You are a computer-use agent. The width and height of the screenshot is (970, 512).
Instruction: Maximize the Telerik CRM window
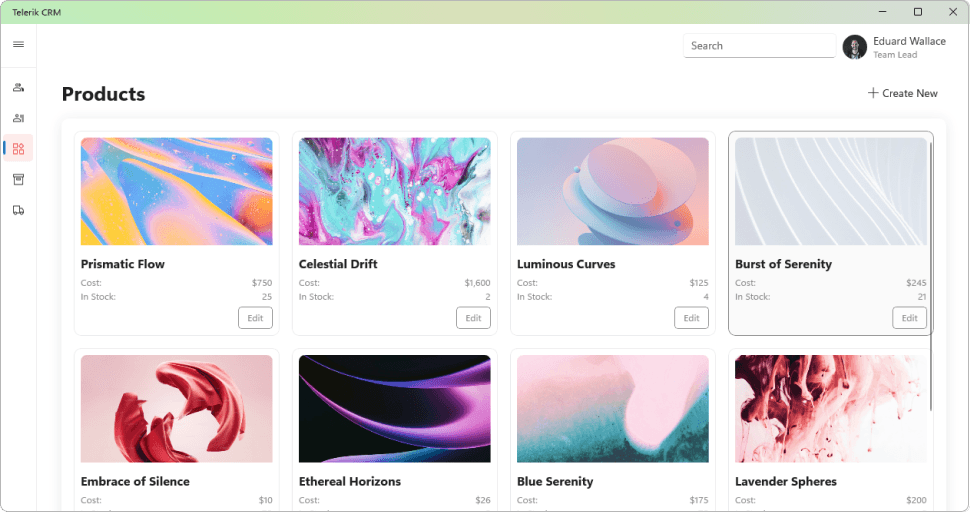tap(918, 12)
